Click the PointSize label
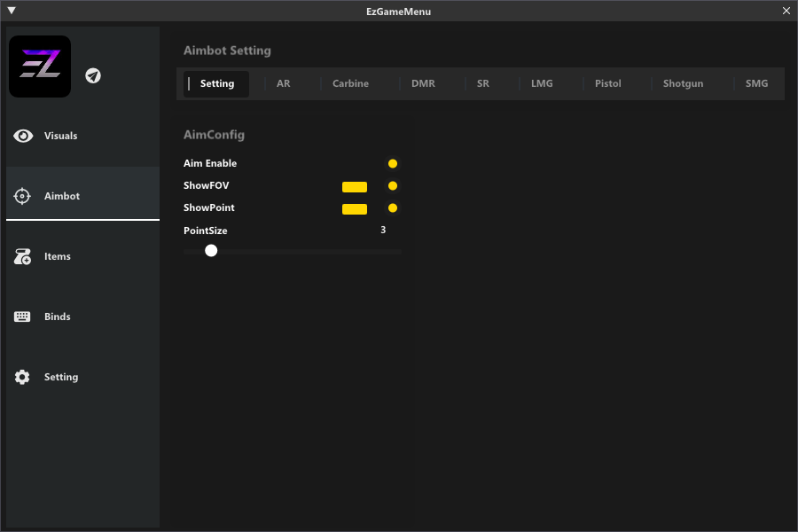Screen dimensions: 798x532 [205, 231]
